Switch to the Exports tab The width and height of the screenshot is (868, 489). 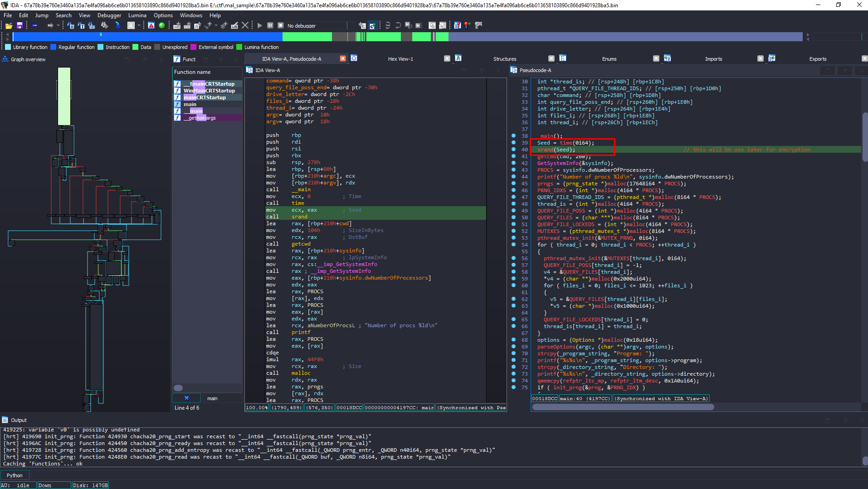tap(818, 59)
